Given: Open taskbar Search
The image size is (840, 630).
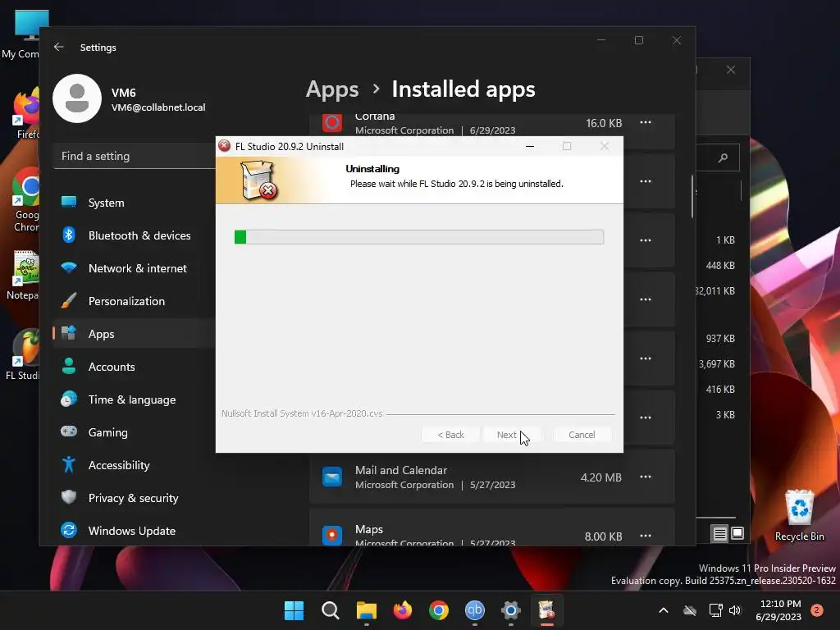Looking at the screenshot, I should (330, 610).
